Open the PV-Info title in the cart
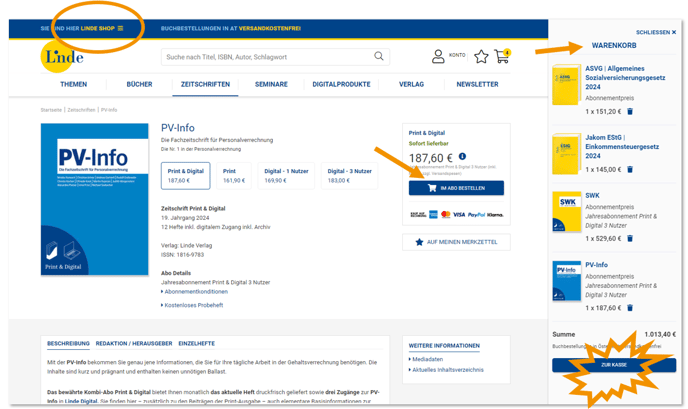Image resolution: width=688 pixels, height=409 pixels. coord(596,265)
